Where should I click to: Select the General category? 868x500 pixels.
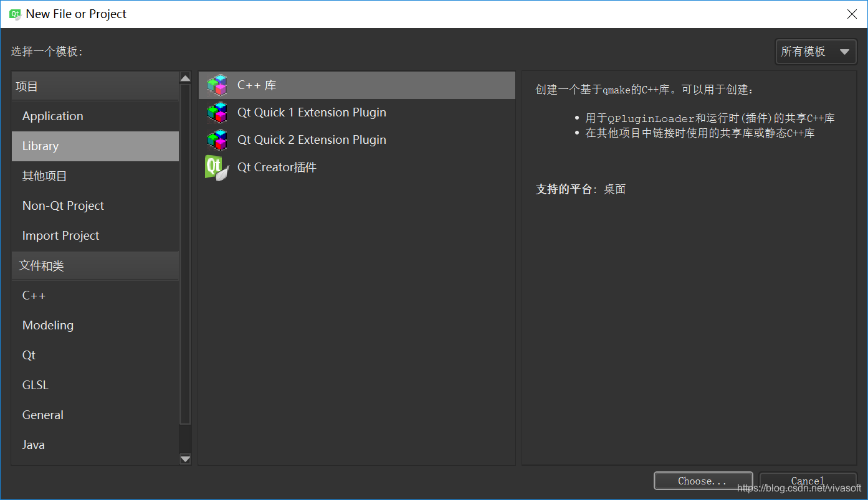point(95,415)
